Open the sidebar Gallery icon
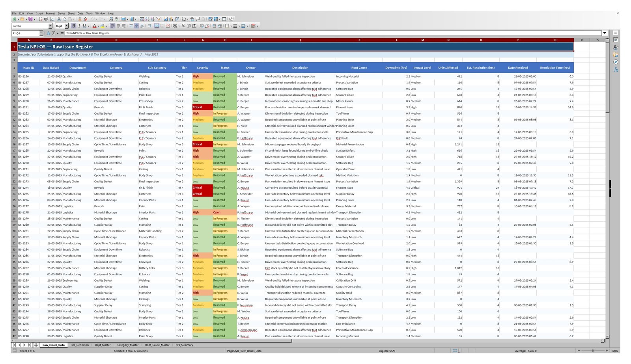The image size is (631, 364). 616,54
